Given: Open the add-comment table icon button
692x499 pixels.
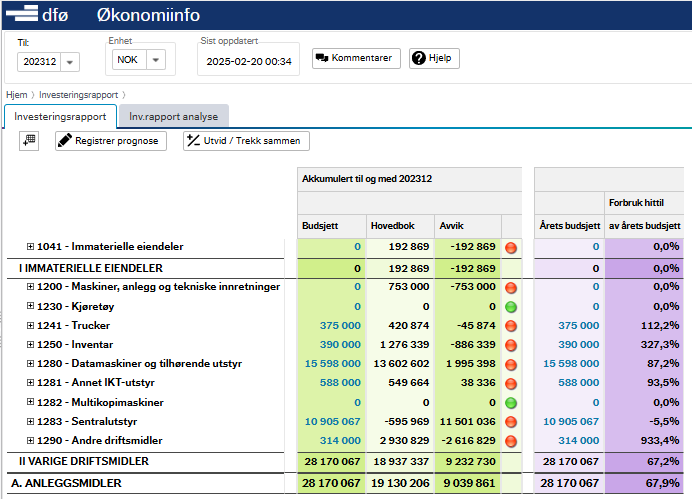Looking at the screenshot, I should pos(29,141).
